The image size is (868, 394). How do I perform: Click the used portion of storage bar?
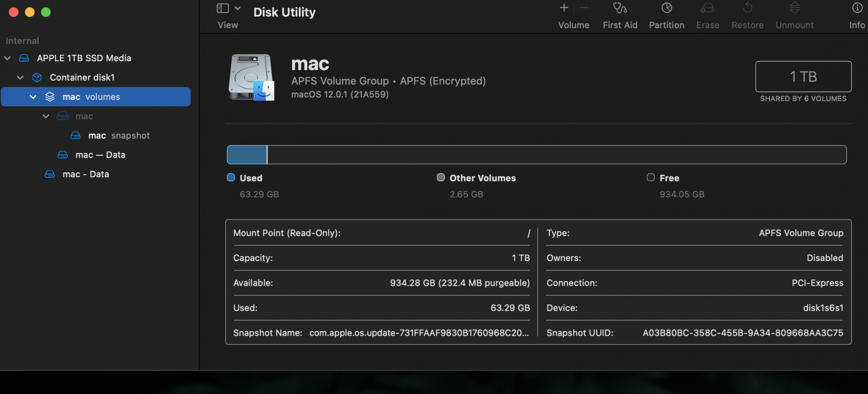pos(247,155)
